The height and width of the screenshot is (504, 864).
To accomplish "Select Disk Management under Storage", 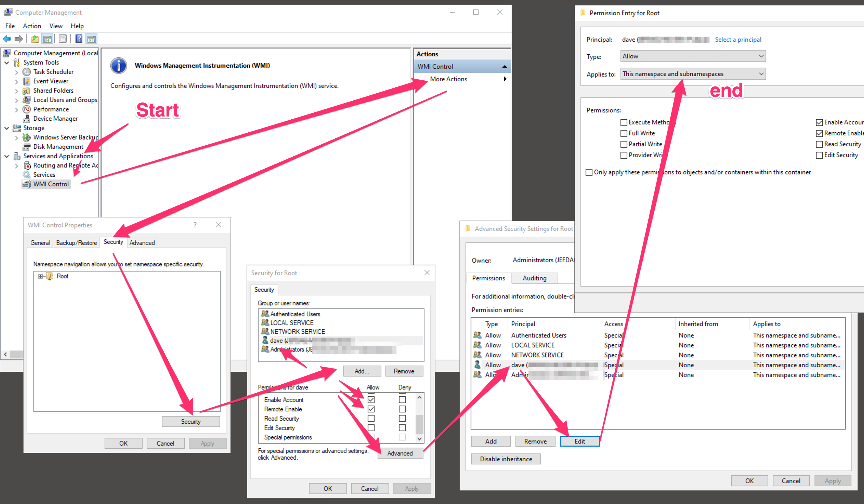I will pos(58,146).
